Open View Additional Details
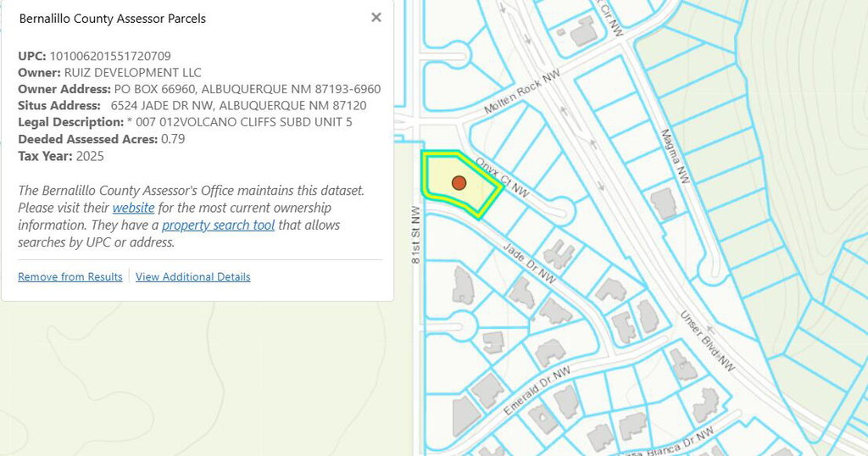The image size is (868, 456). point(192,277)
